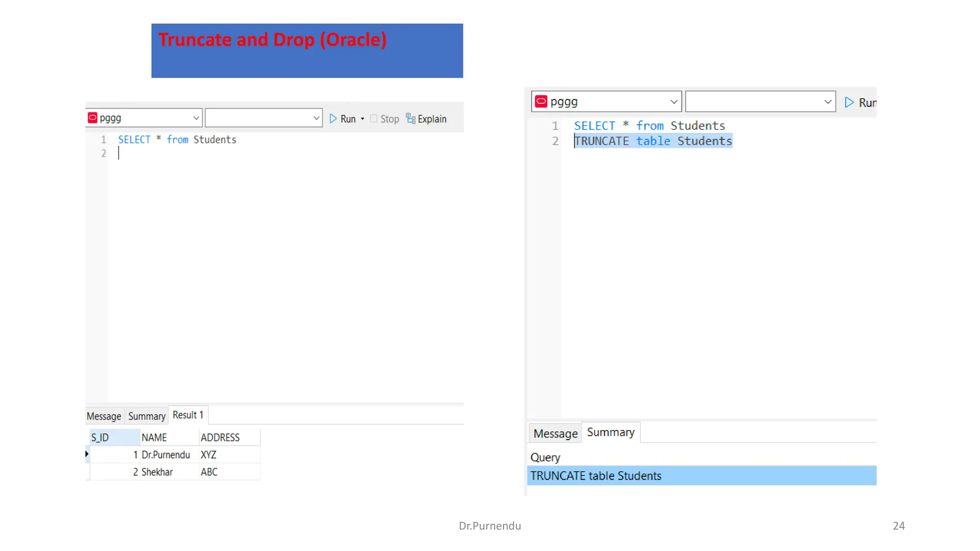This screenshot has height=551, width=980.
Task: Click the red Oracle connection icon in right window
Action: (541, 101)
